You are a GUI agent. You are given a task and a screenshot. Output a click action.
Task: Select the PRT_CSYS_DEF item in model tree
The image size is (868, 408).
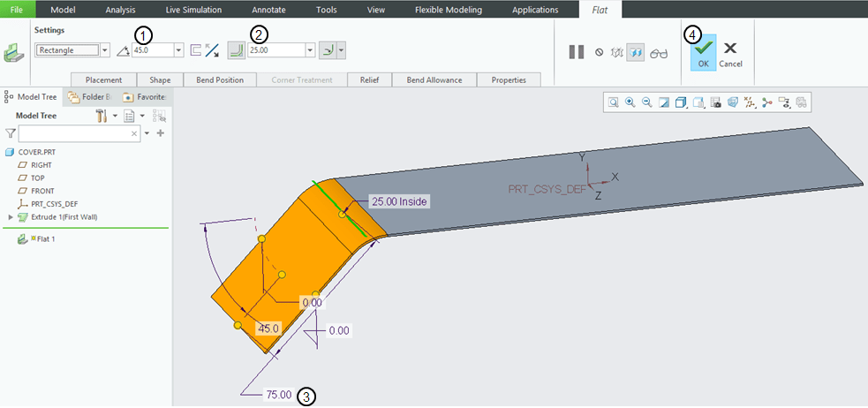(x=55, y=203)
